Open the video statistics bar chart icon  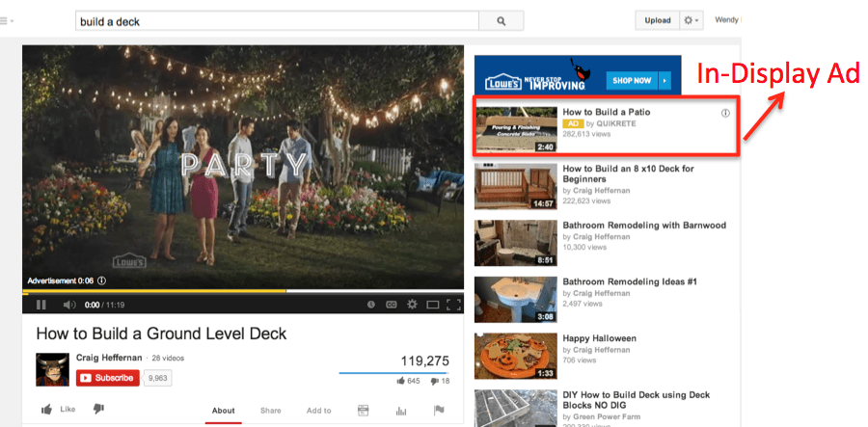[x=401, y=411]
